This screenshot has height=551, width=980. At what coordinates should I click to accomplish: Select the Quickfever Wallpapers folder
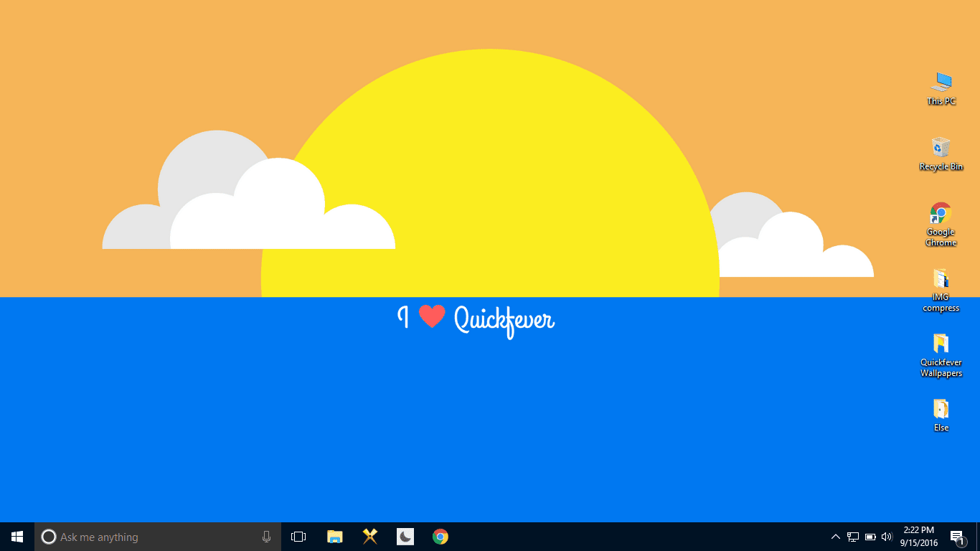941,354
